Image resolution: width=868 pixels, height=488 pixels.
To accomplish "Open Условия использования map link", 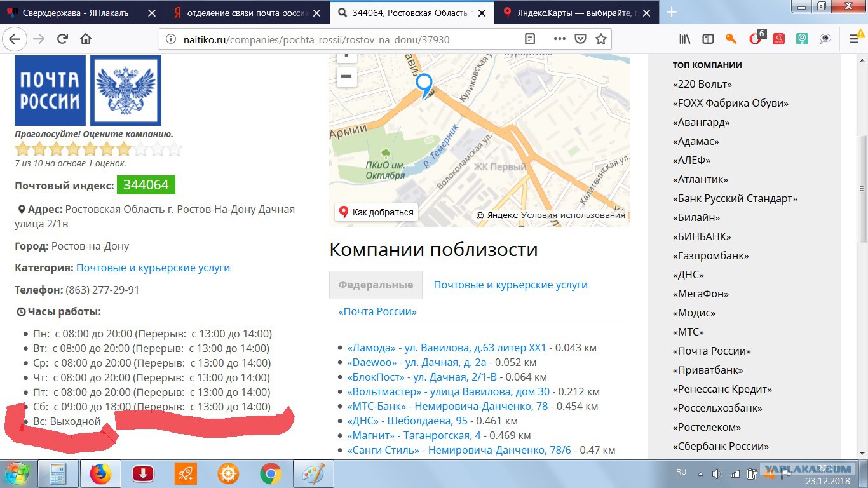I will [x=573, y=215].
